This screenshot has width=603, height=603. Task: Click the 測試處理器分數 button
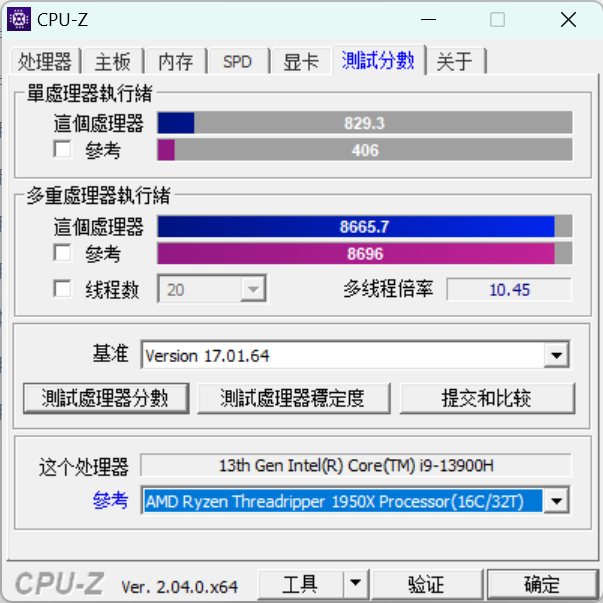106,398
